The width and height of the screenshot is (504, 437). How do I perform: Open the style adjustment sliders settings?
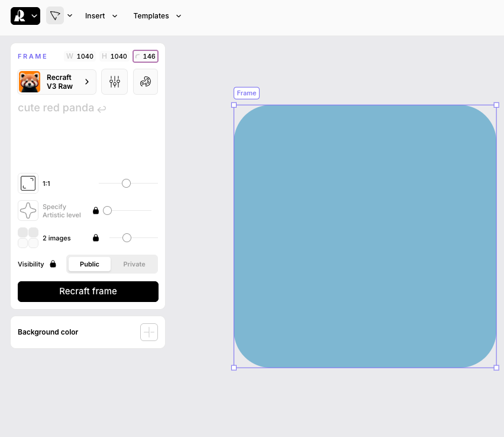tap(114, 82)
